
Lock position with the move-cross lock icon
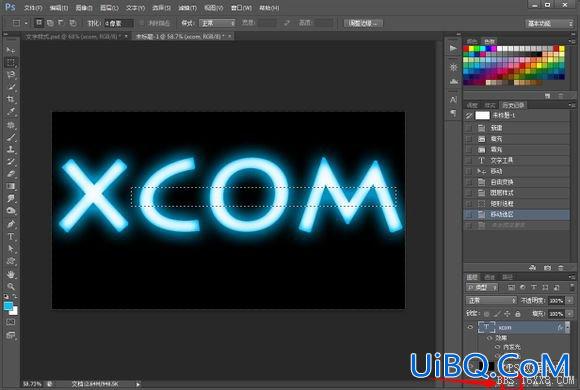tap(507, 314)
